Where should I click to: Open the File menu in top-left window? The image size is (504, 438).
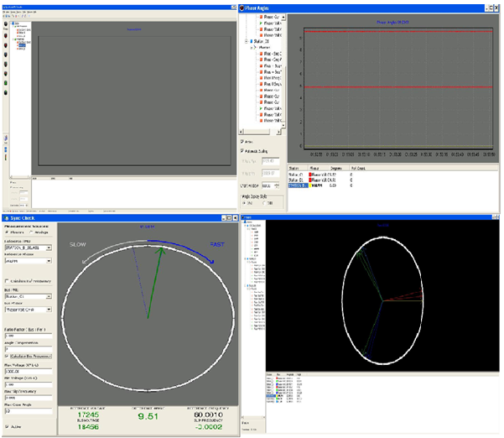pos(5,13)
